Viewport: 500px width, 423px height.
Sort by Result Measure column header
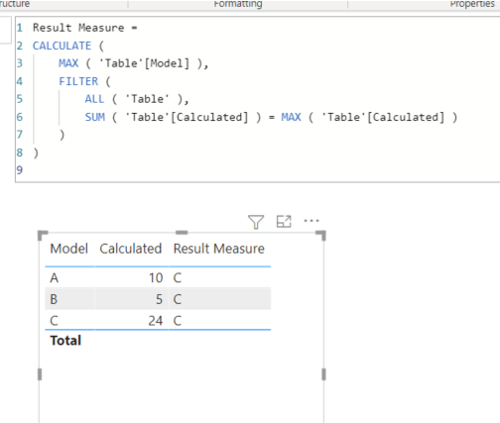tap(219, 249)
